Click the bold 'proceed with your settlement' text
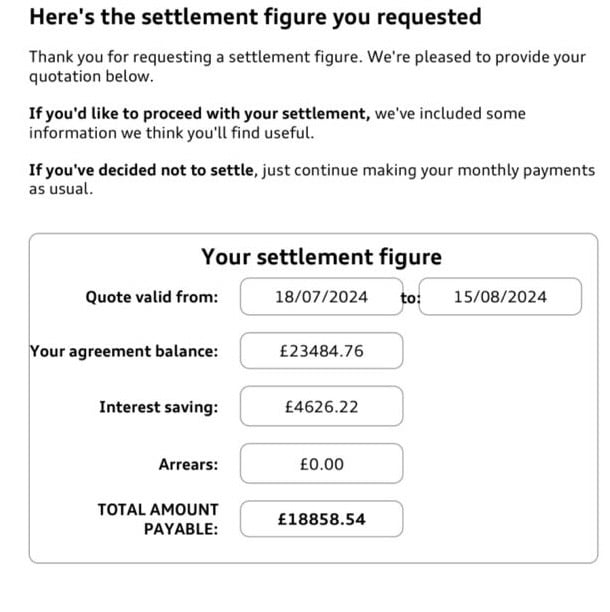This screenshot has height=612, width=610. click(x=256, y=114)
